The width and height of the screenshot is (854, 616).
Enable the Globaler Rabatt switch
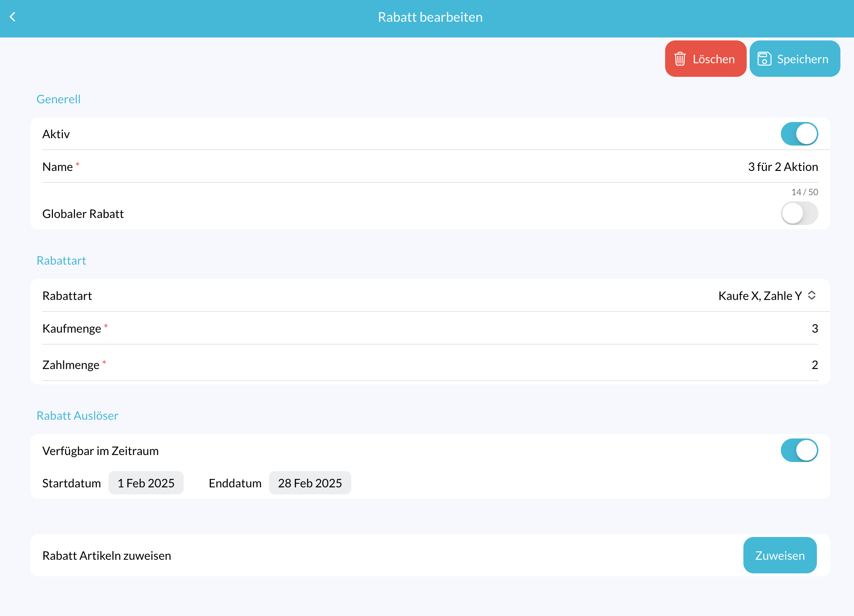pos(799,213)
